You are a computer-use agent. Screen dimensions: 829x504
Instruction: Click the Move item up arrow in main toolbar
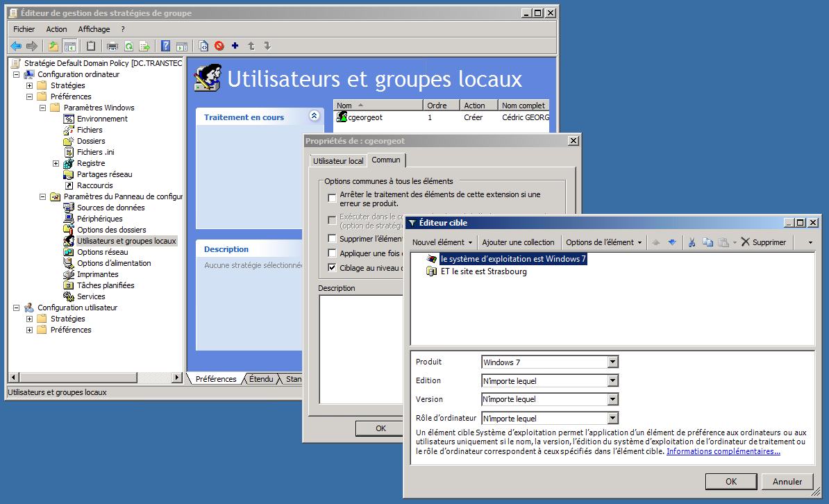251,46
